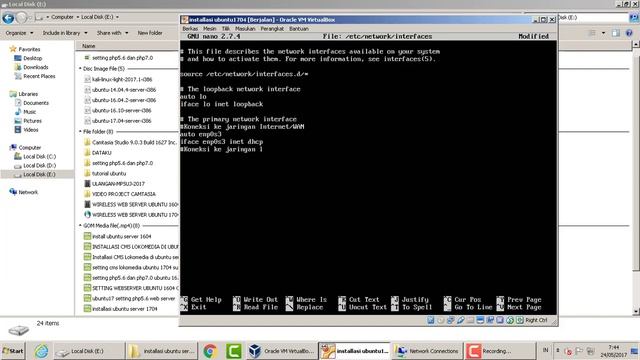The height and width of the screenshot is (360, 640).
Task: Open the Perangkat menu in VirtualBox
Action: pos(272,29)
